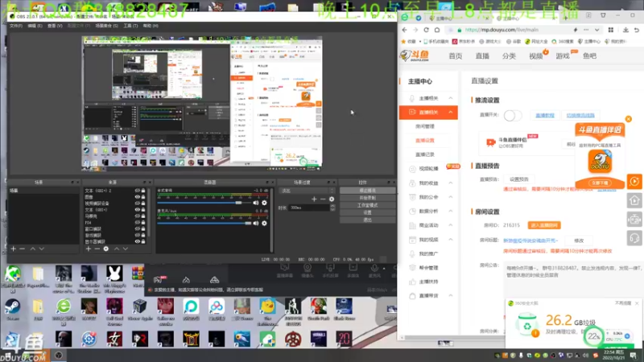This screenshot has width=644, height=362.
Task: Open the 直播 tab on Douyu navigation
Action: pos(482,56)
